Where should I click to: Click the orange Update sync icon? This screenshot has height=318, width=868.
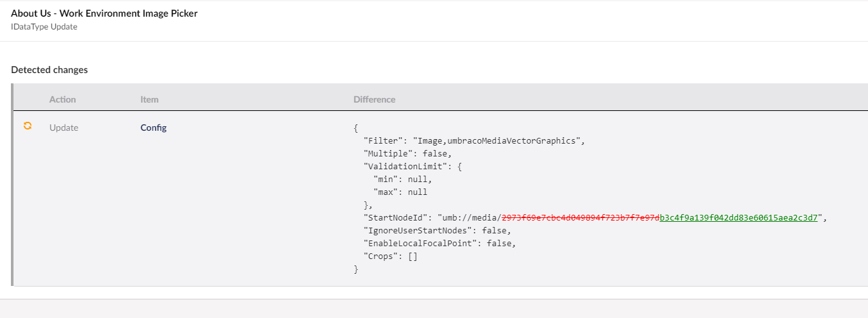pyautogui.click(x=28, y=126)
